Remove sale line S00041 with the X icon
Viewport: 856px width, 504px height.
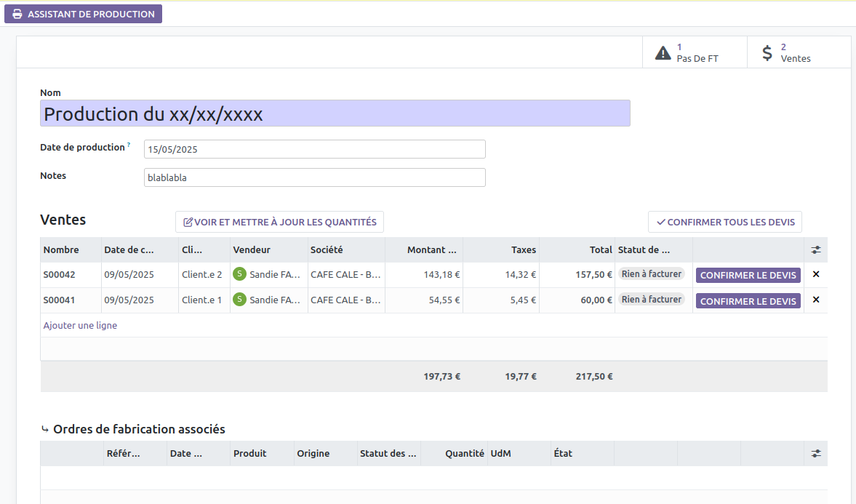[815, 300]
